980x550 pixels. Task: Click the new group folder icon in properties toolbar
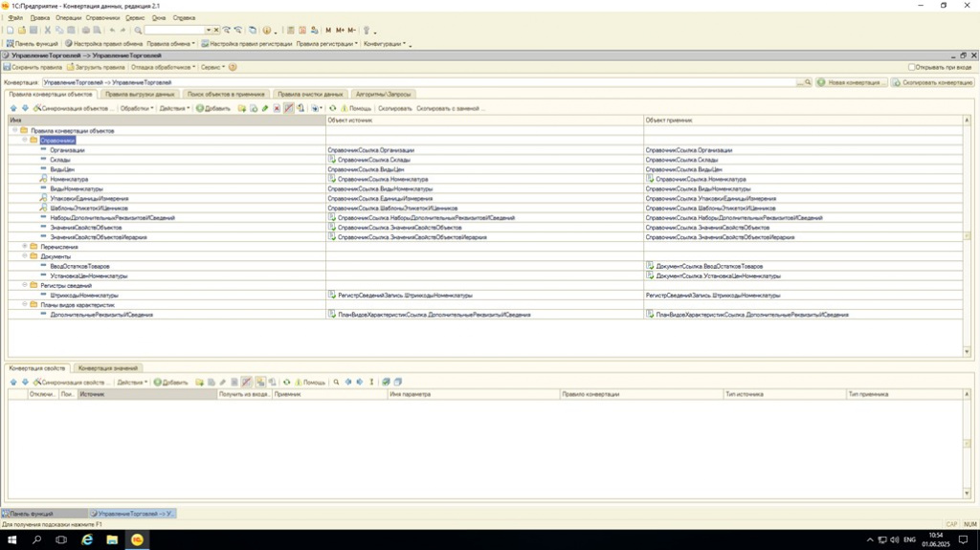pyautogui.click(x=199, y=382)
